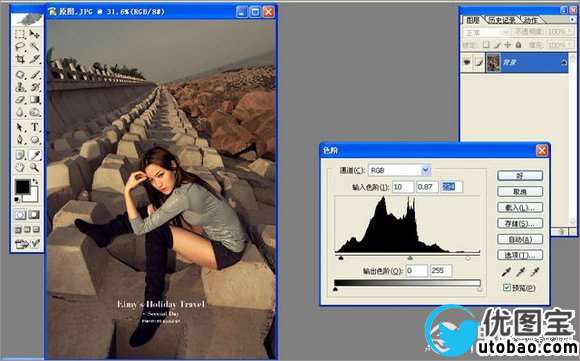This screenshot has height=361, width=580.
Task: Click the input shadow field showing 10
Action: coord(402,187)
